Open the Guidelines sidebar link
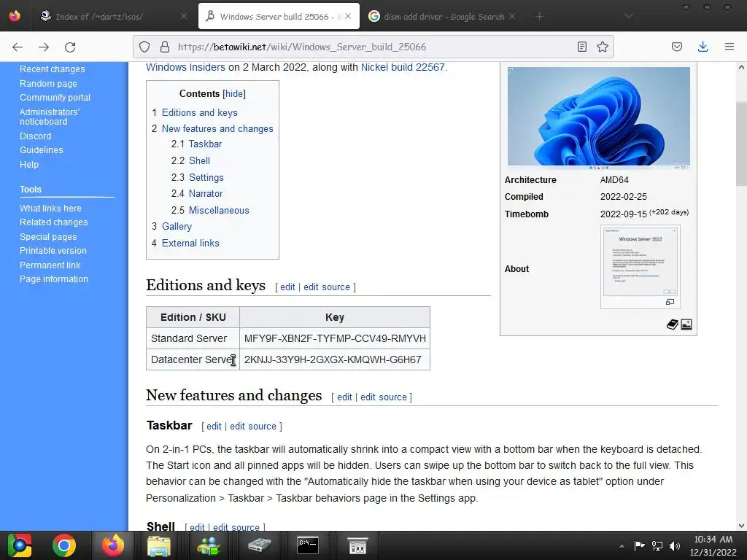 (41, 150)
